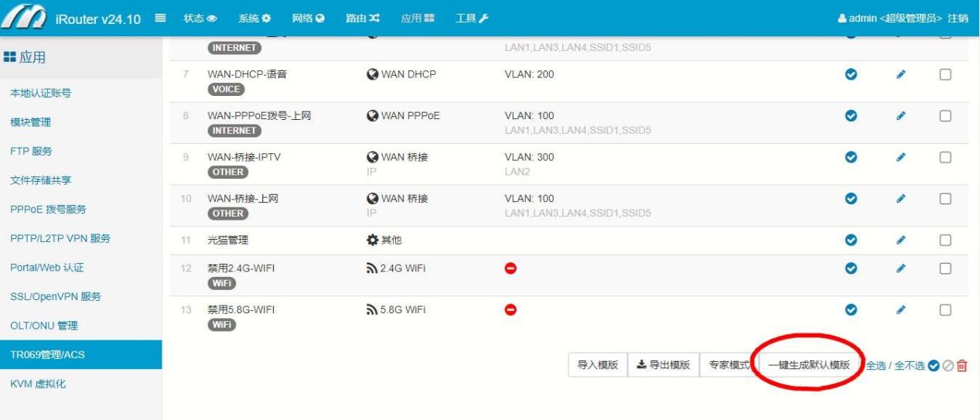Screen dimensions: 980x420
Task: Click the 一键生成默认模版 button
Action: pyautogui.click(x=808, y=365)
